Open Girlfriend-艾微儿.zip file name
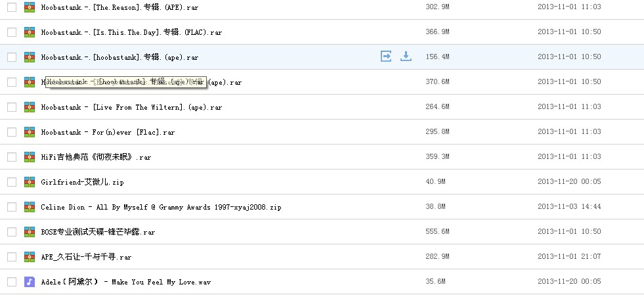This screenshot has width=644, height=295. pyautogui.click(x=82, y=182)
